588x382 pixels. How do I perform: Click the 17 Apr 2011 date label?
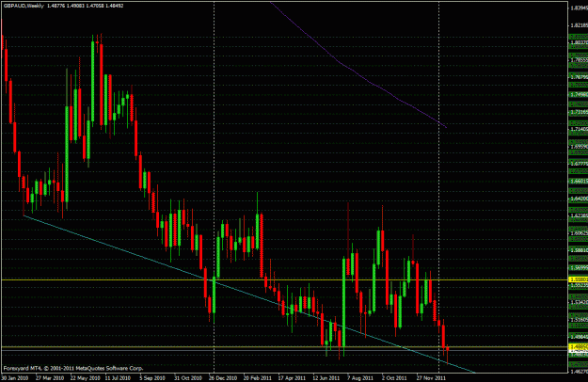coord(293,377)
